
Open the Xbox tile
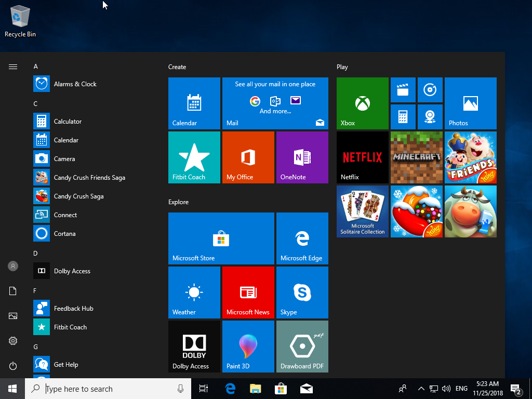(362, 103)
